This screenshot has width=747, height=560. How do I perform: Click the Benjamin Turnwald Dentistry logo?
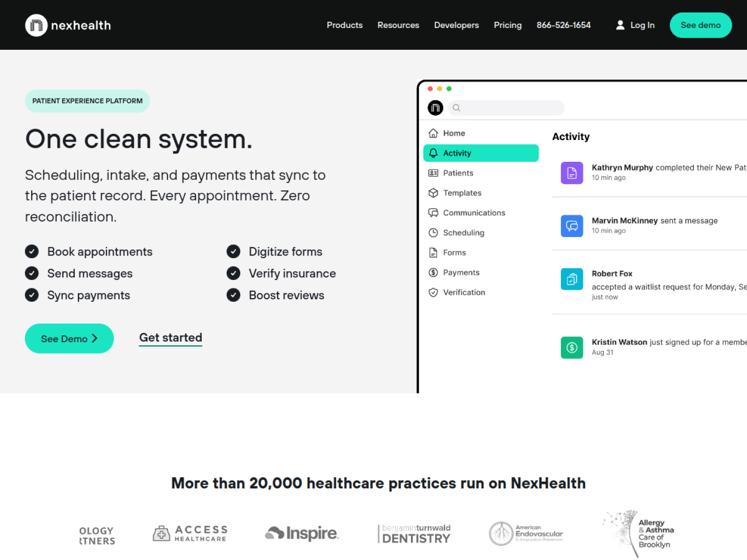(414, 534)
